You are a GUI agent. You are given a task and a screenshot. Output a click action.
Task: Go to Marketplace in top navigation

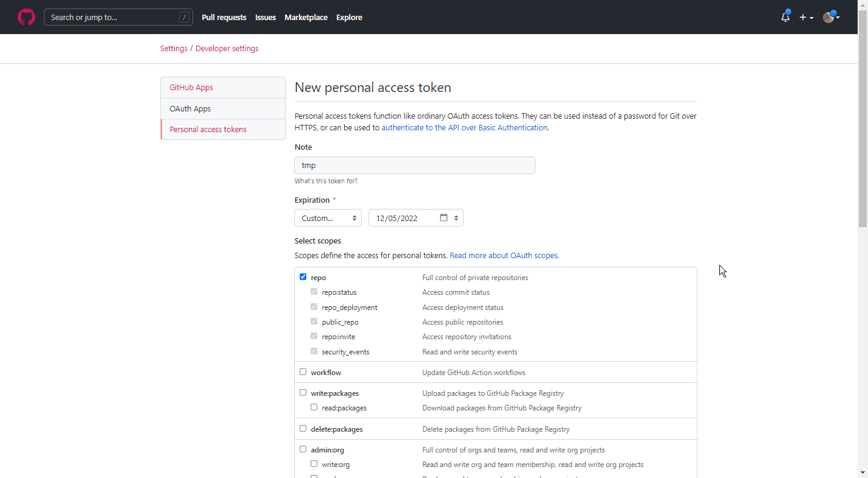[x=306, y=18]
